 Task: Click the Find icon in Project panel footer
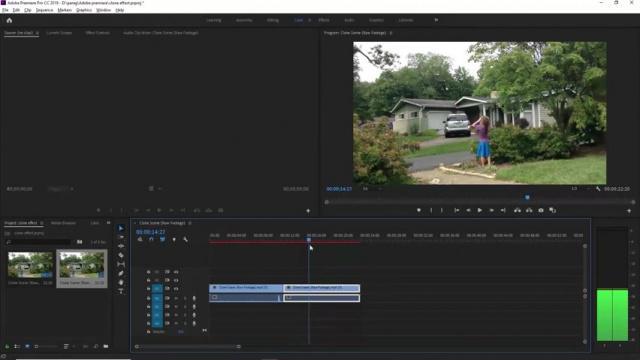click(x=96, y=346)
